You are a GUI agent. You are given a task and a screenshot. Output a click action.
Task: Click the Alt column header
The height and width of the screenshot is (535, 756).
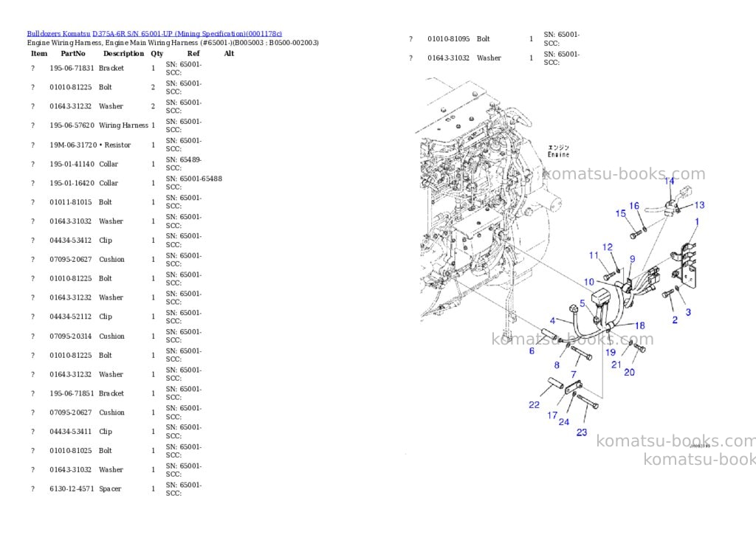229,53
